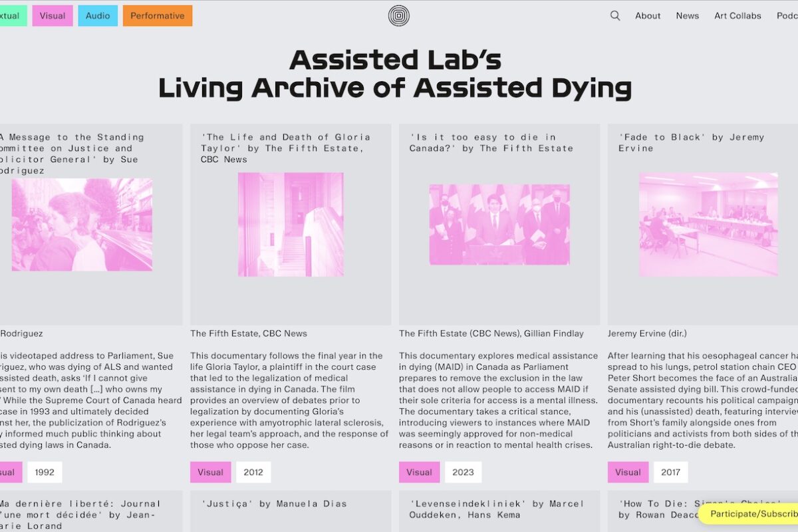Image resolution: width=798 pixels, height=532 pixels.
Task: Toggle the Visual filter at top
Action: click(x=53, y=16)
